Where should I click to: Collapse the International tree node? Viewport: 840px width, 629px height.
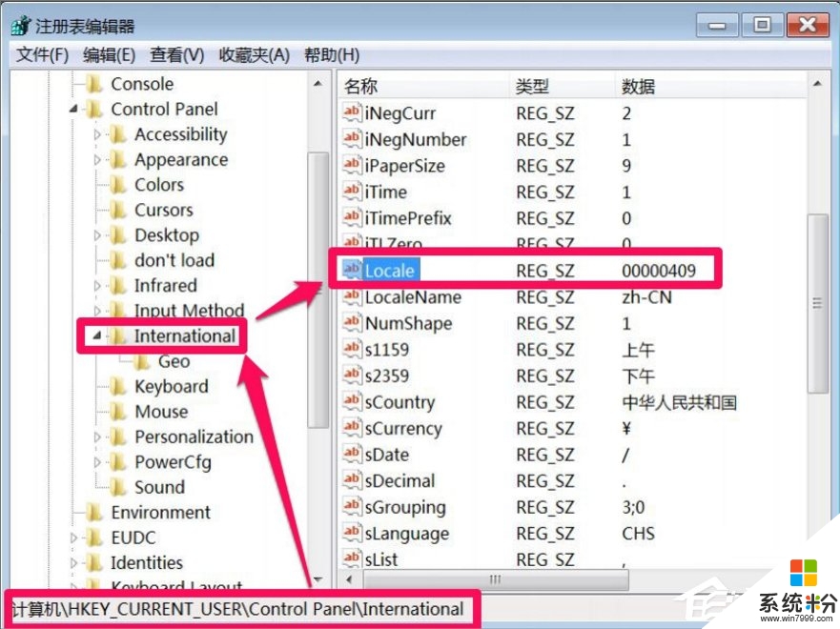coord(96,336)
